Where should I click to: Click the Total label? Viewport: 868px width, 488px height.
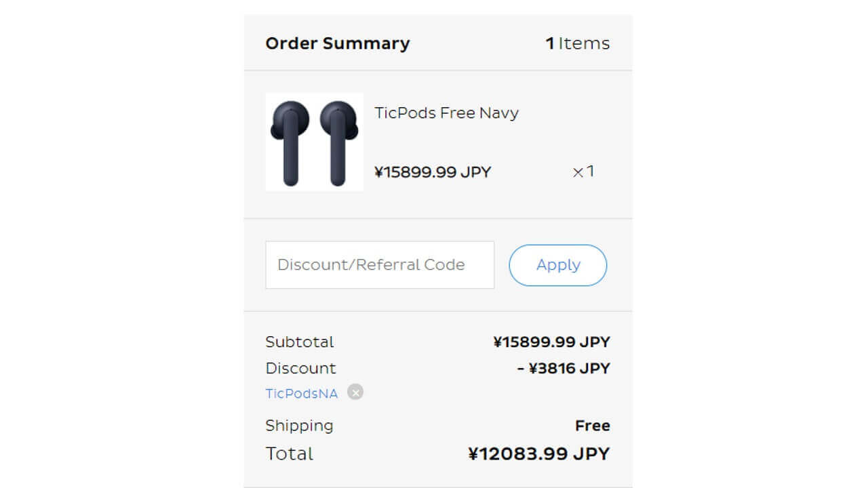(x=290, y=453)
